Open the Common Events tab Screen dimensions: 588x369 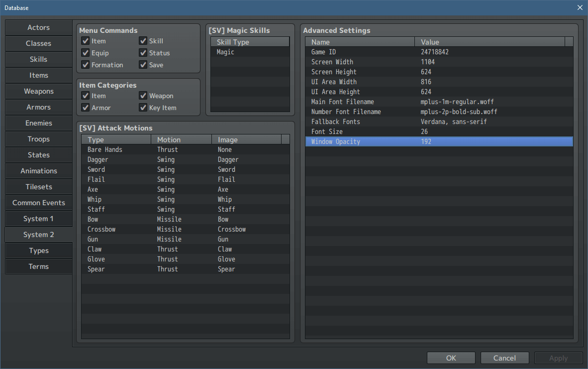(38, 203)
